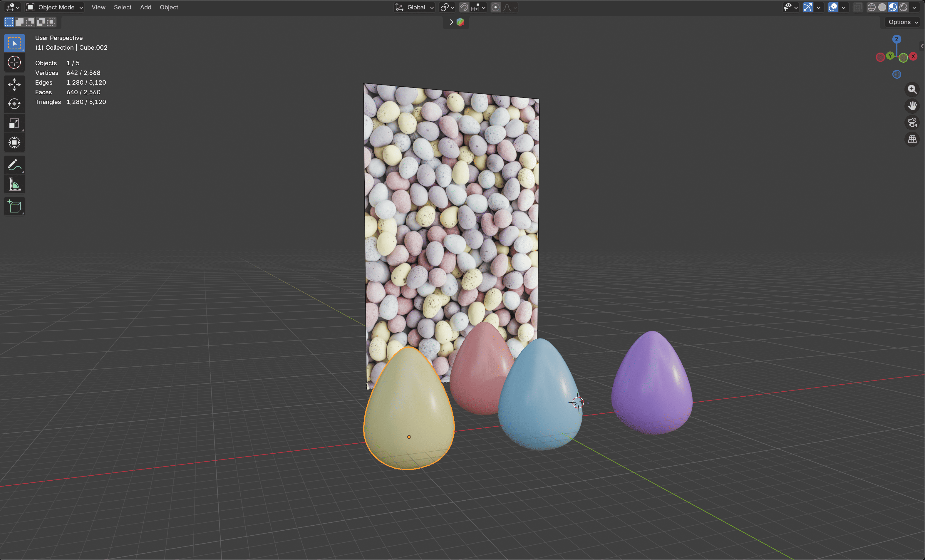Click the Faces "640 / 2,560" statistic
Viewport: 925px width, 560px height.
pos(83,92)
